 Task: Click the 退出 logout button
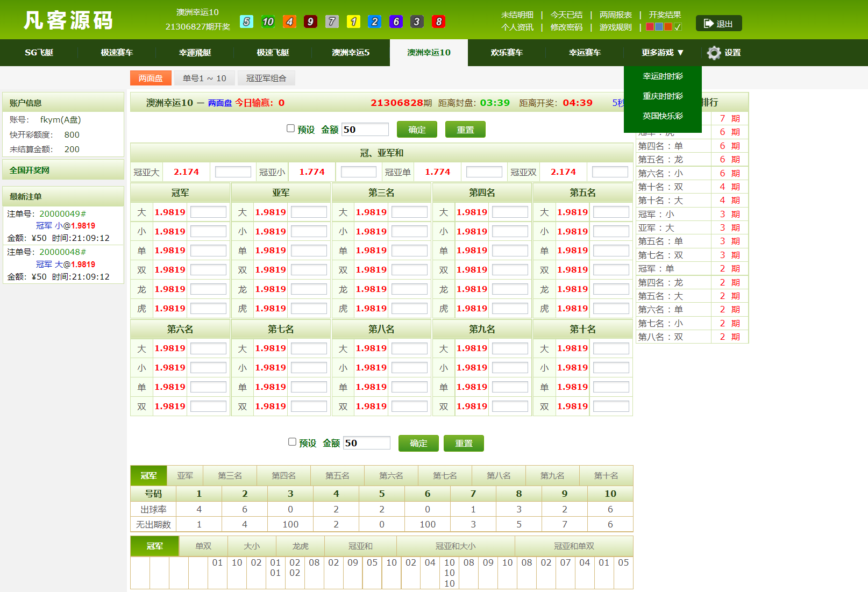pos(718,24)
